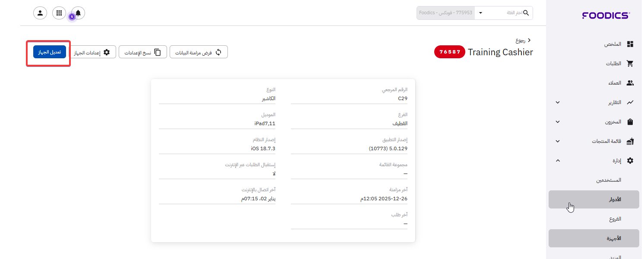This screenshot has height=259, width=644.
Task: Click the search magnifier icon
Action: [526, 13]
